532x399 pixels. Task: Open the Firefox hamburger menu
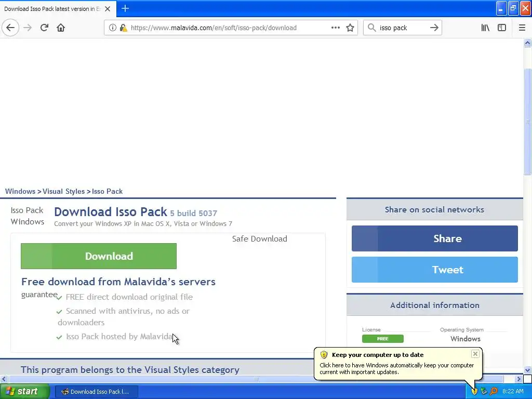coord(522,28)
